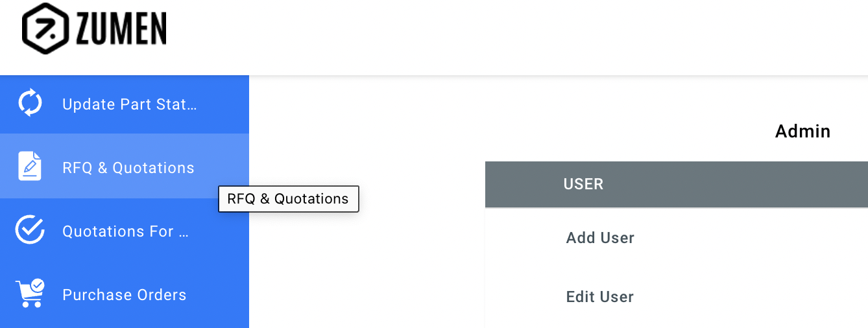Viewport: 868px width, 328px height.
Task: Go to Purchase Orders sidebar label
Action: [125, 295]
